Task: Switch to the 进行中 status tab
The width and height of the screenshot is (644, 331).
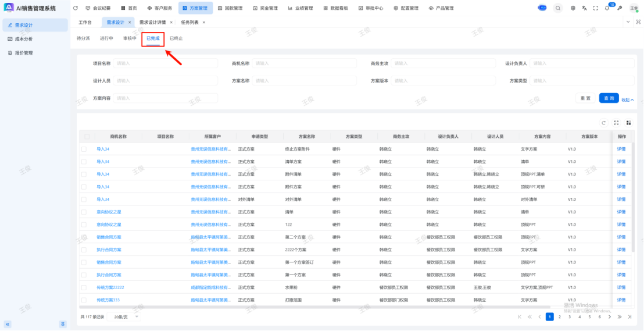Action: point(106,38)
